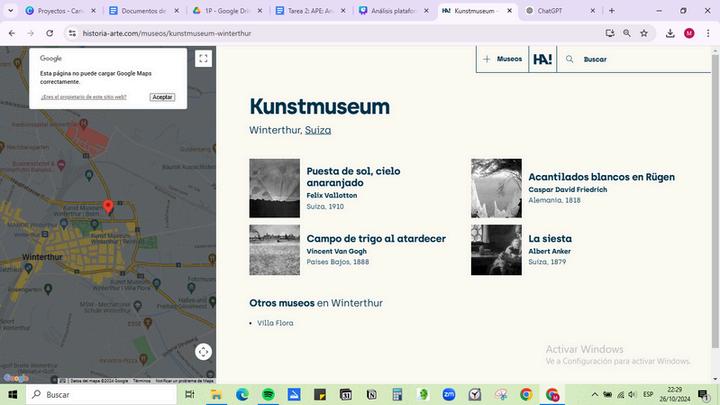Open Notion from the taskbar

point(371,394)
